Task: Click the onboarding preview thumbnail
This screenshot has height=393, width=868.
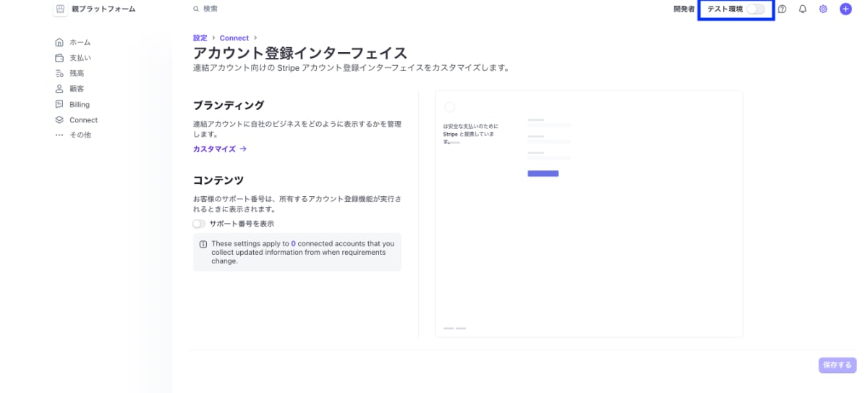Action: 589,214
